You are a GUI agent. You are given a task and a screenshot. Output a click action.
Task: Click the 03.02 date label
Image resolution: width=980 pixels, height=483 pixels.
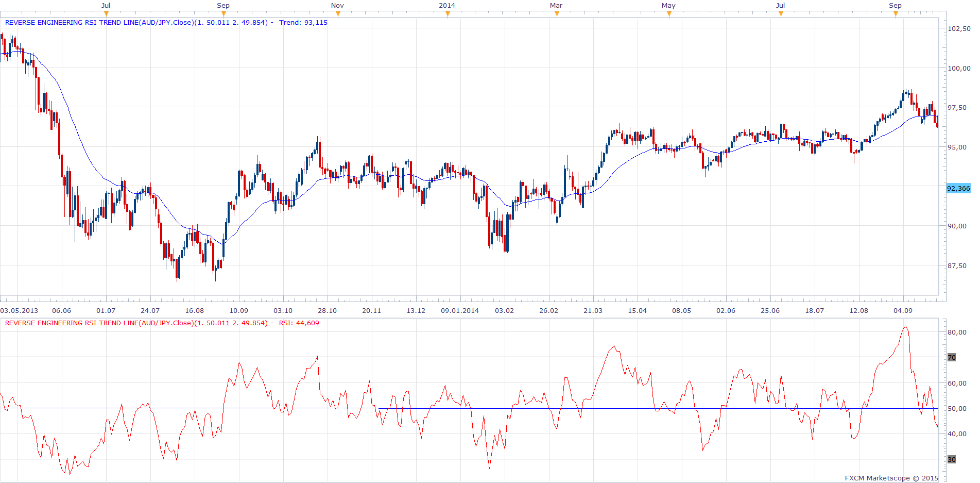[505, 310]
